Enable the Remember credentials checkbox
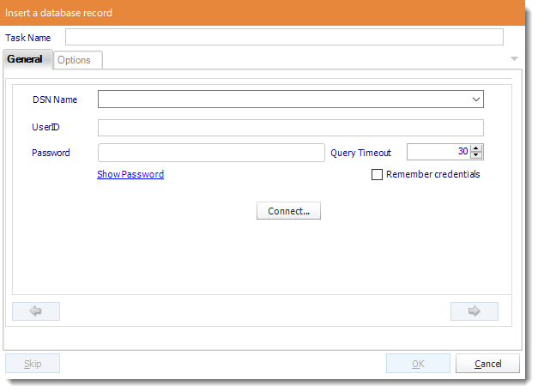The width and height of the screenshot is (538, 392). point(377,175)
